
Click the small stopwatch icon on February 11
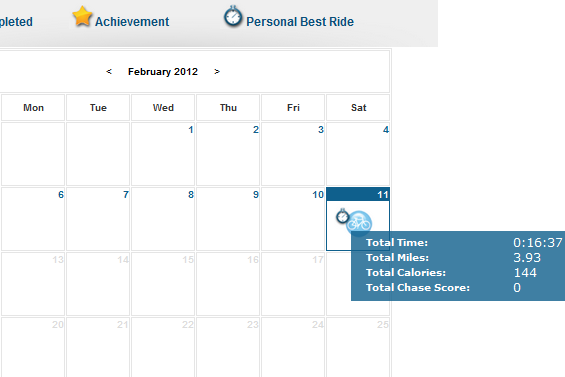(x=342, y=216)
